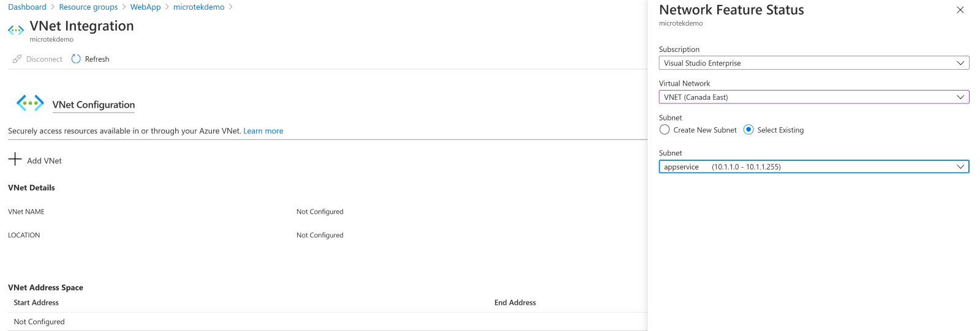The image size is (980, 331).
Task: Click the VNet Configuration heading
Action: (x=94, y=105)
